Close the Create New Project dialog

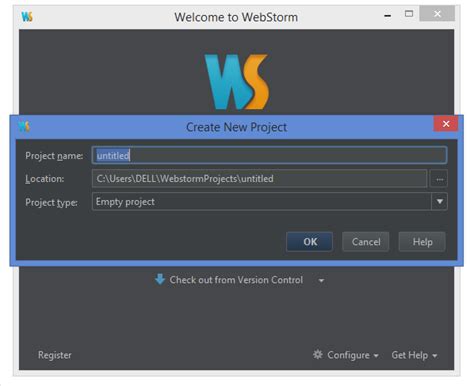(446, 124)
